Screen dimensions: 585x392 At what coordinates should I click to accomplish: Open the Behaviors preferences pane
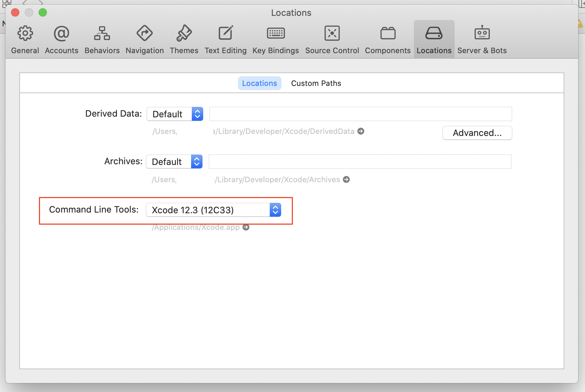pos(102,39)
